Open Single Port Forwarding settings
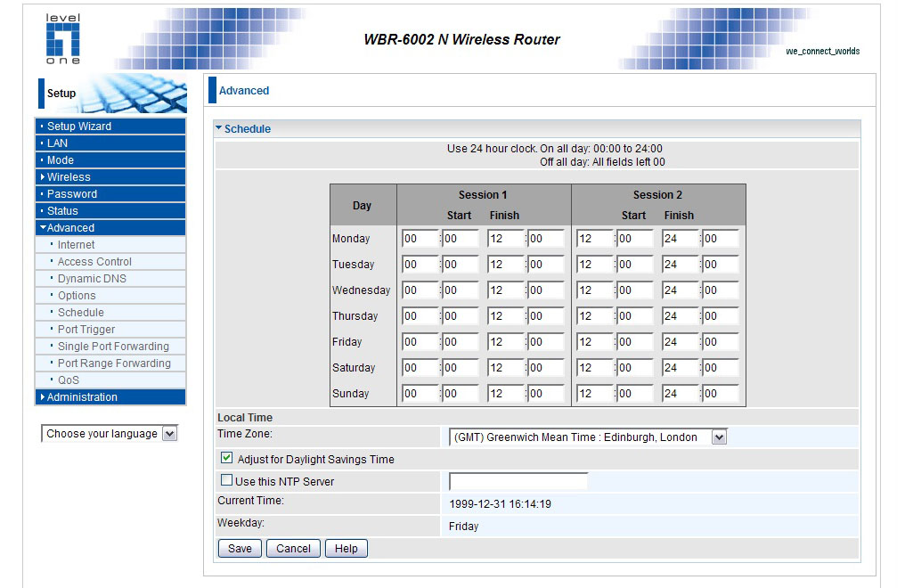The width and height of the screenshot is (905, 588). (110, 347)
